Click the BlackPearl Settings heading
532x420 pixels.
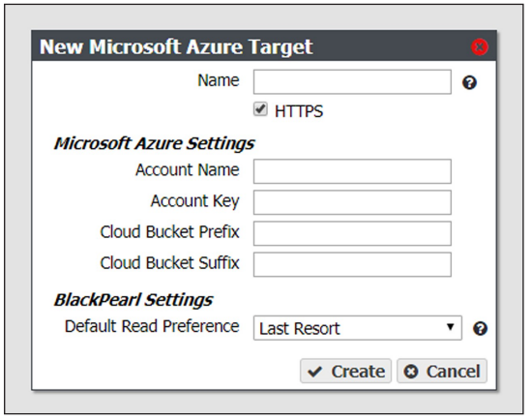(133, 300)
